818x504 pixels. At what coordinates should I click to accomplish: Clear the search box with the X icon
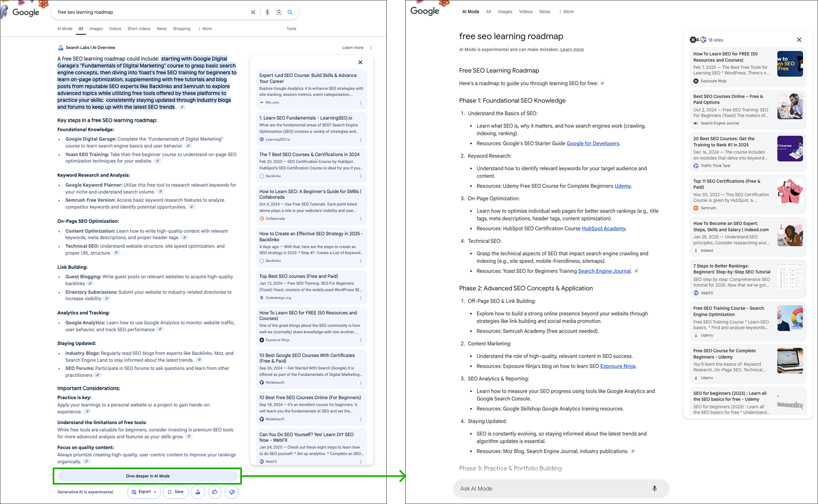click(253, 12)
